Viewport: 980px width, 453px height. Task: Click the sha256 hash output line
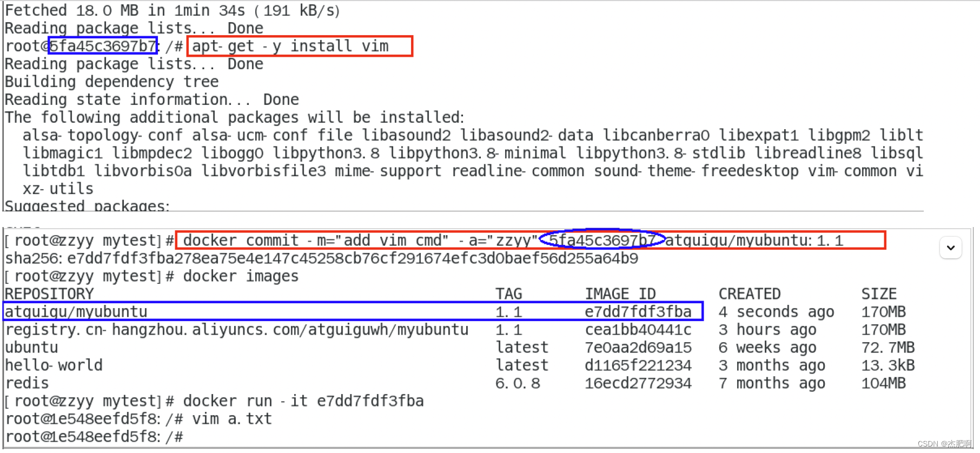pos(321,258)
